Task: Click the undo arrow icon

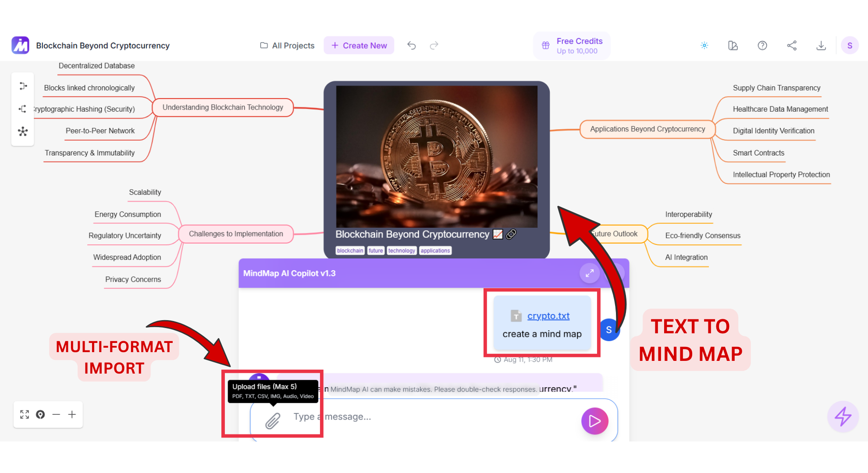Action: pos(411,46)
